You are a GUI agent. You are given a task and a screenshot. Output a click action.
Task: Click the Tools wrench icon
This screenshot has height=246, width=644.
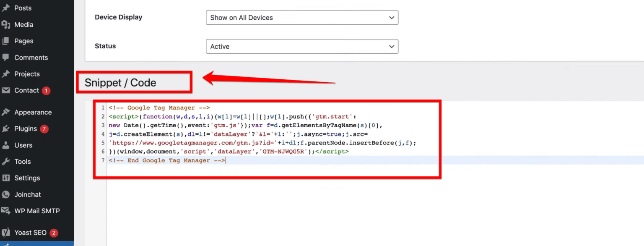coord(6,161)
